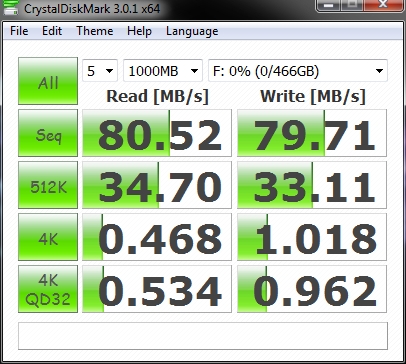Click the Read [MB/s] column header
The image size is (406, 364).
tap(157, 96)
